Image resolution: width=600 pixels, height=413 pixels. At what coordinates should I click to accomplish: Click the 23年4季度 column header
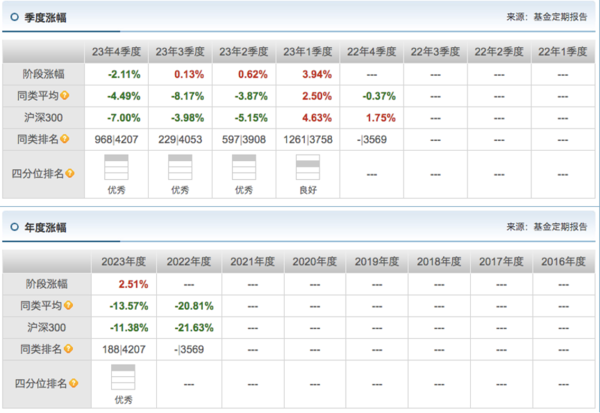[x=116, y=52]
